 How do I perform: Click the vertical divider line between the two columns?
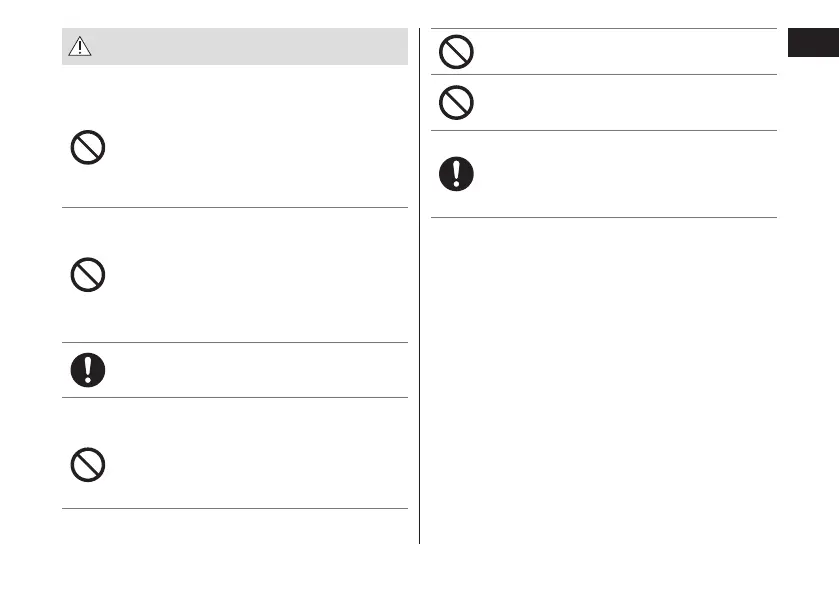tap(419, 300)
